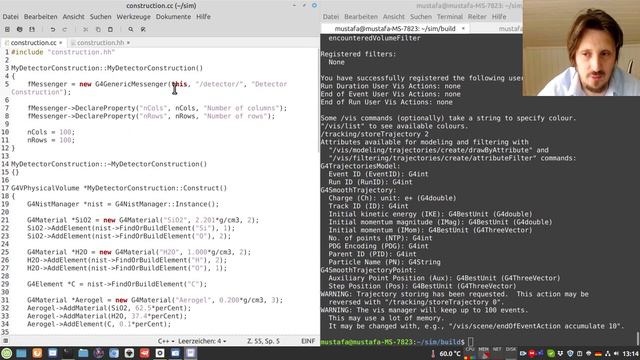Launch Firefox from the taskbar
Viewport: 640px width, 360px height.
point(37,353)
